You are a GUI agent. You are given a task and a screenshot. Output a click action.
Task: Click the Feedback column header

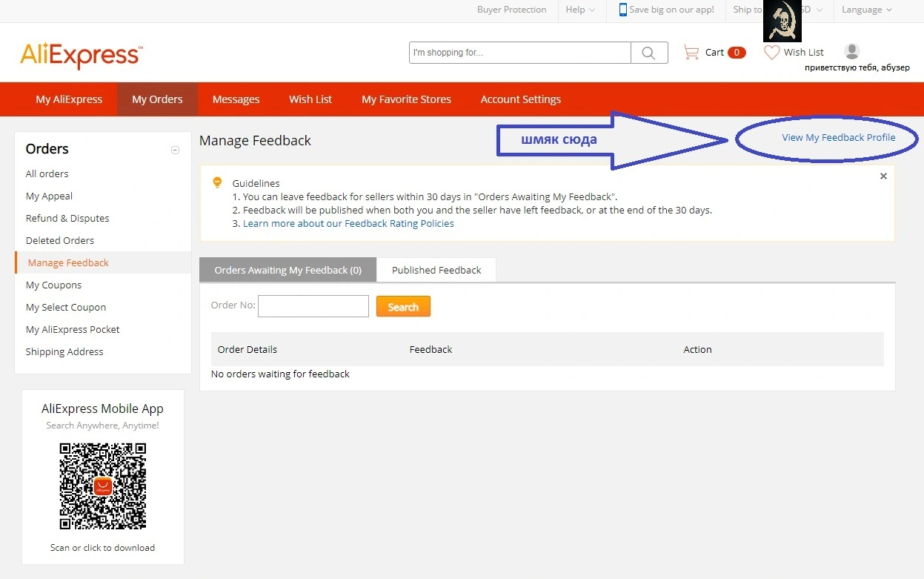coord(431,349)
